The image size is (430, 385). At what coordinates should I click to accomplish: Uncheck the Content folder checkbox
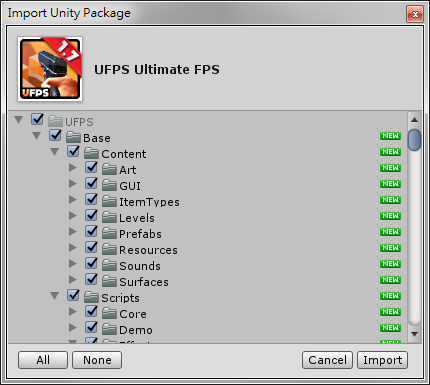tap(73, 151)
